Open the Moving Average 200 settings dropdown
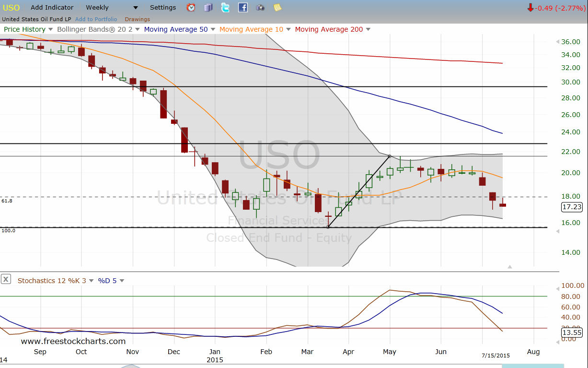The image size is (588, 368). pos(368,29)
